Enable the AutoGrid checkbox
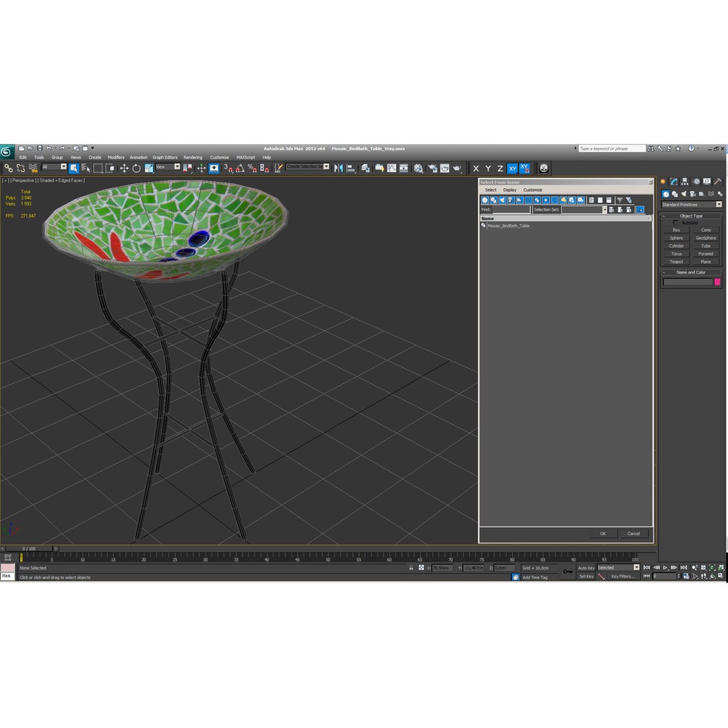 click(x=675, y=223)
